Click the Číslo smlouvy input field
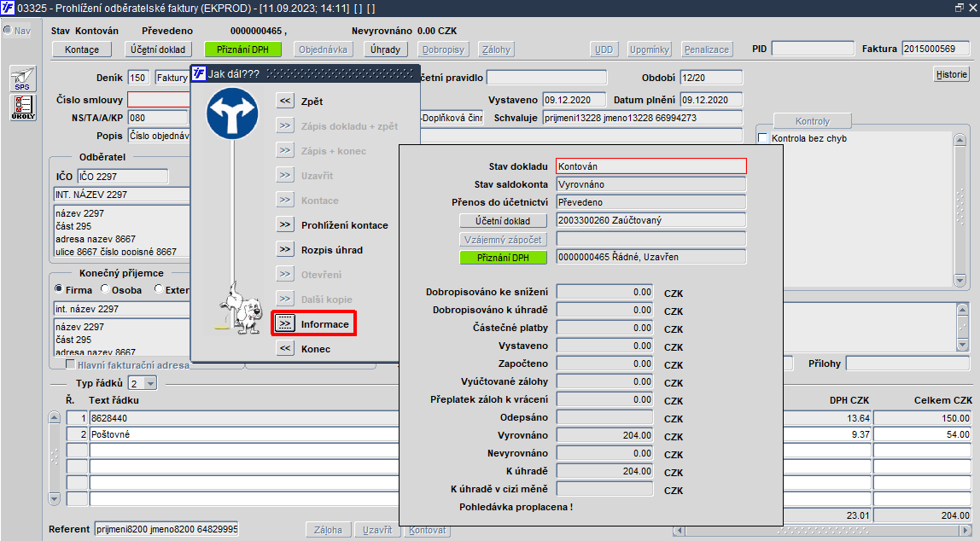Screen dimensions: 980x541 tap(160, 100)
